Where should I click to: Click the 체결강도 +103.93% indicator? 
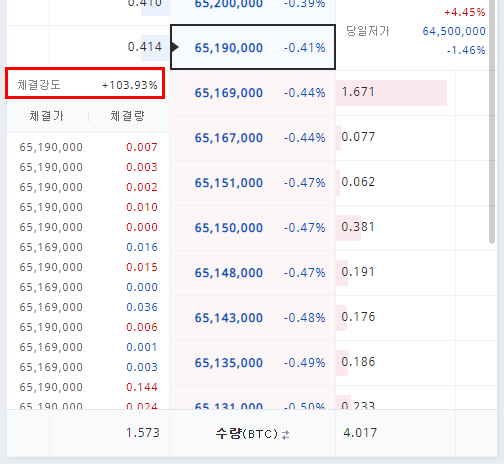85,83
